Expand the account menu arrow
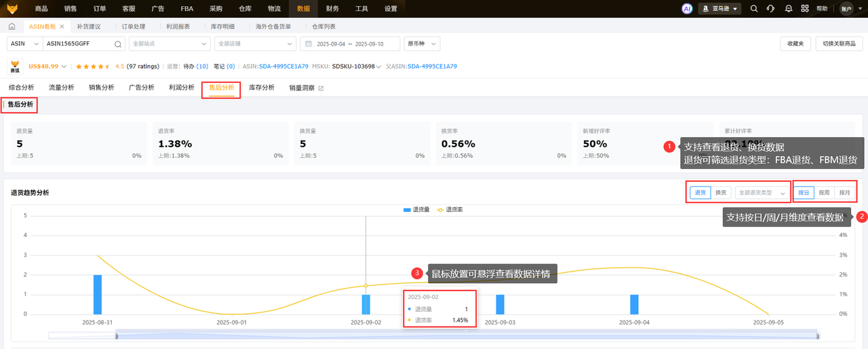The width and height of the screenshot is (868, 349). 859,9
